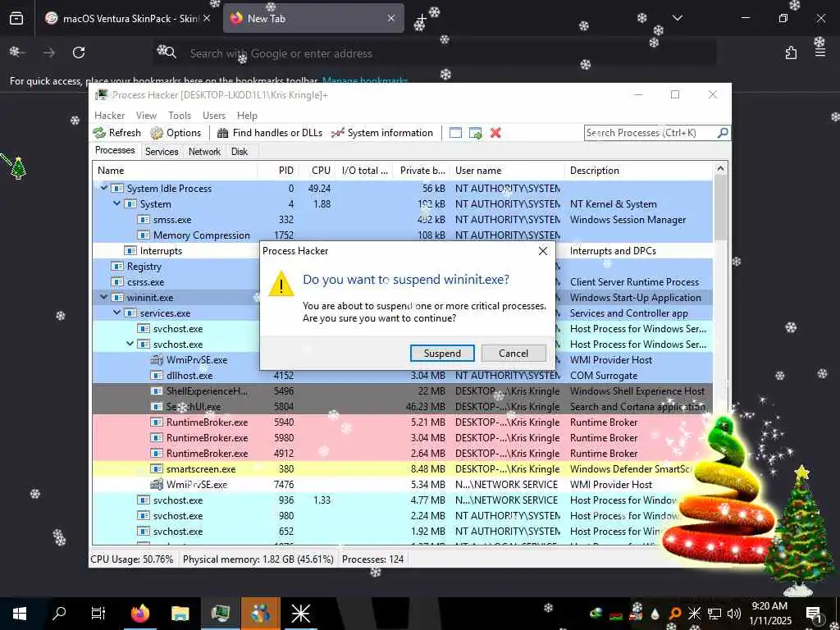
Task: Click the Firefox address bar
Action: pyautogui.click(x=435, y=53)
